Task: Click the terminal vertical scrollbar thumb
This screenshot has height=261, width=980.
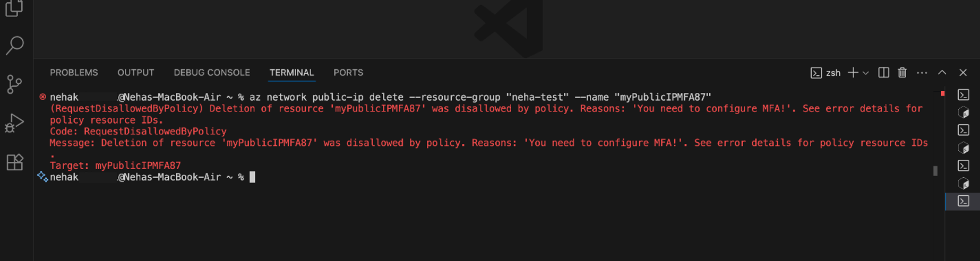Action: 935,171
